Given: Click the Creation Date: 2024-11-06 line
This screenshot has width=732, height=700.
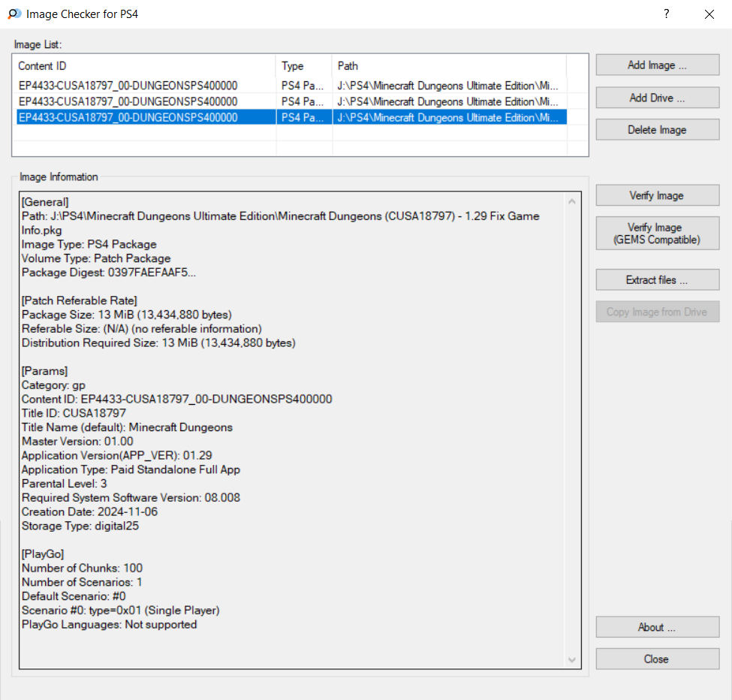Looking at the screenshot, I should pos(89,511).
